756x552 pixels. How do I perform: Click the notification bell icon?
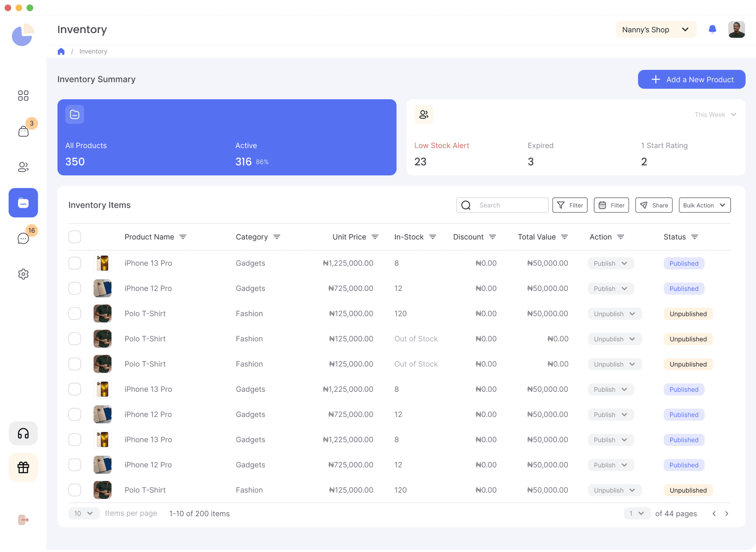pos(712,30)
